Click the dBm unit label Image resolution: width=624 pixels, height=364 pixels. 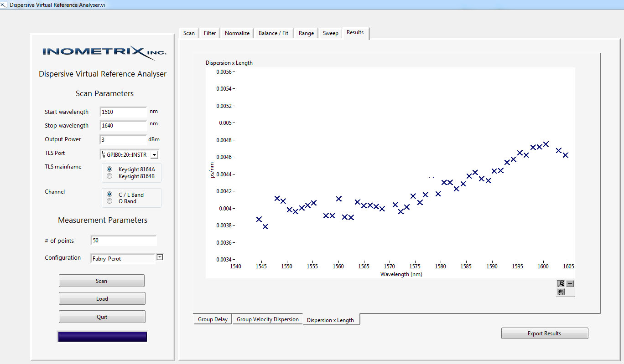pos(154,139)
